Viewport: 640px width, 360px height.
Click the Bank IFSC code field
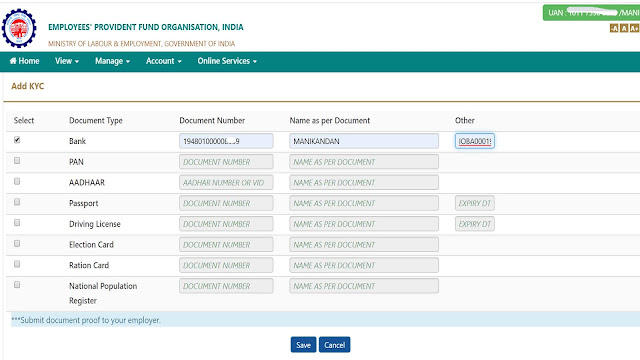(475, 141)
